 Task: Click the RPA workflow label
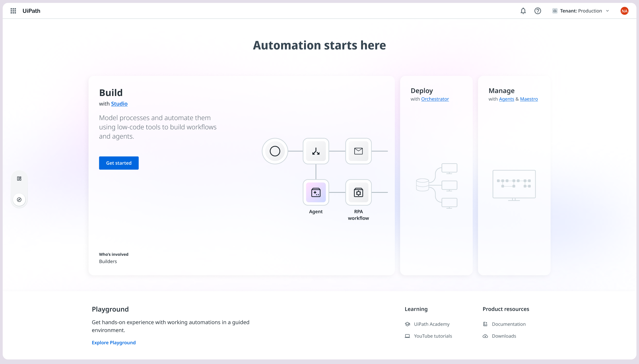coord(358,215)
